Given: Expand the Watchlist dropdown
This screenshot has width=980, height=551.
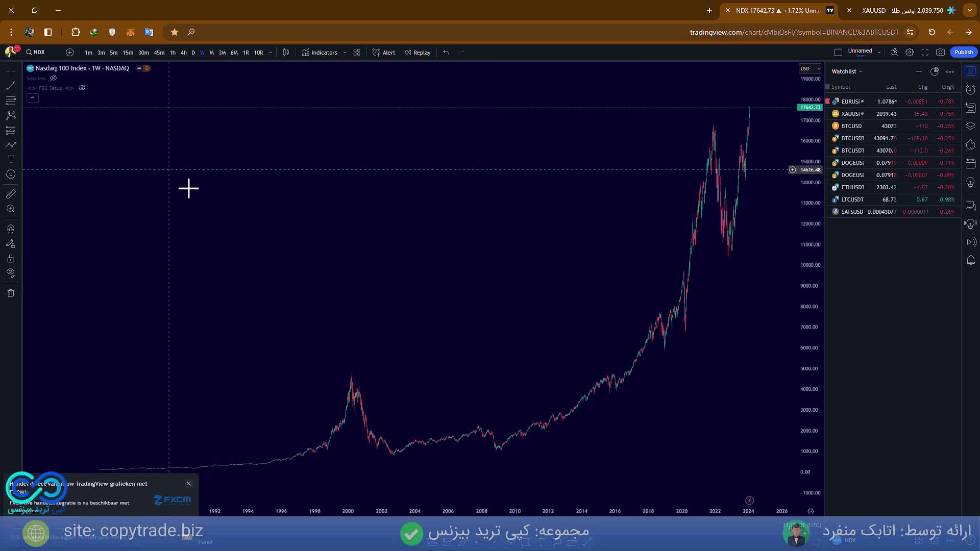Looking at the screenshot, I should (861, 71).
